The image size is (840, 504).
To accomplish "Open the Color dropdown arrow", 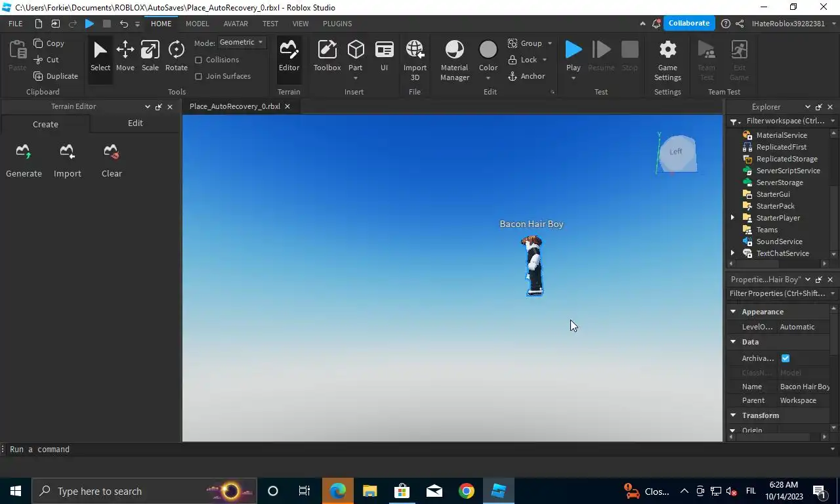I will pyautogui.click(x=488, y=79).
